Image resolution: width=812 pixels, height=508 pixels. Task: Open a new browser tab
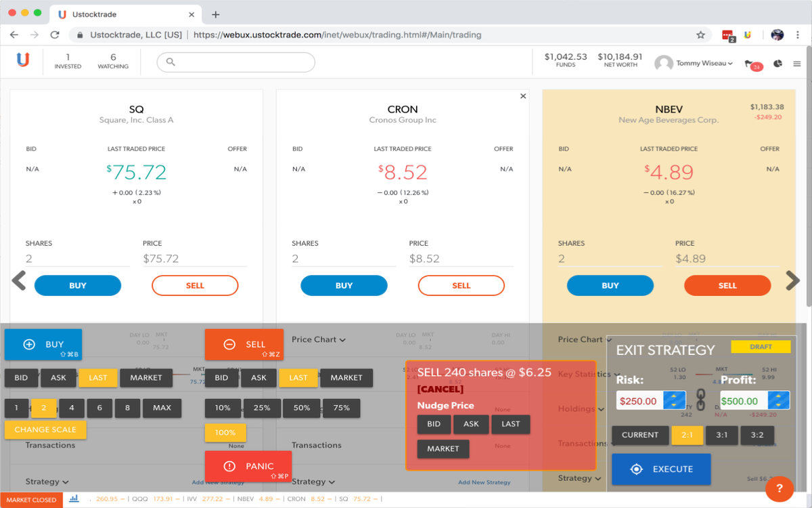216,14
